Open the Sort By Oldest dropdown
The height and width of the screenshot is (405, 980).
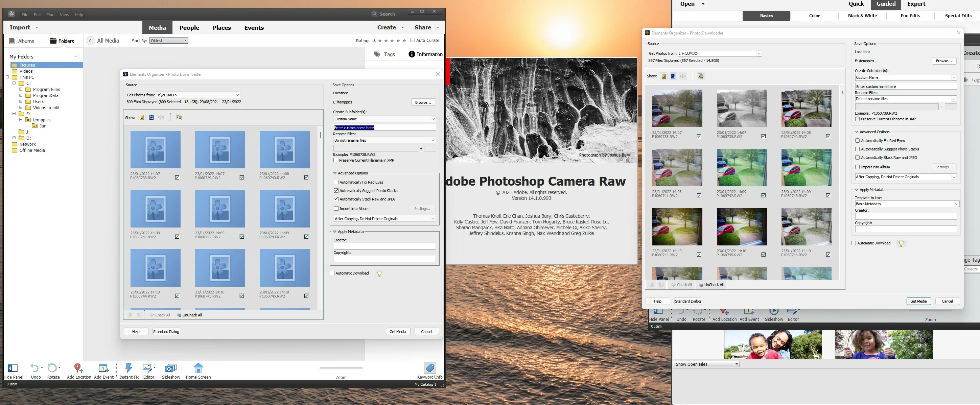pos(169,41)
